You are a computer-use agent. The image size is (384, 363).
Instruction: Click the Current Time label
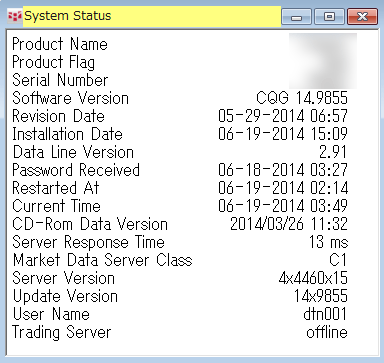pyautogui.click(x=56, y=206)
